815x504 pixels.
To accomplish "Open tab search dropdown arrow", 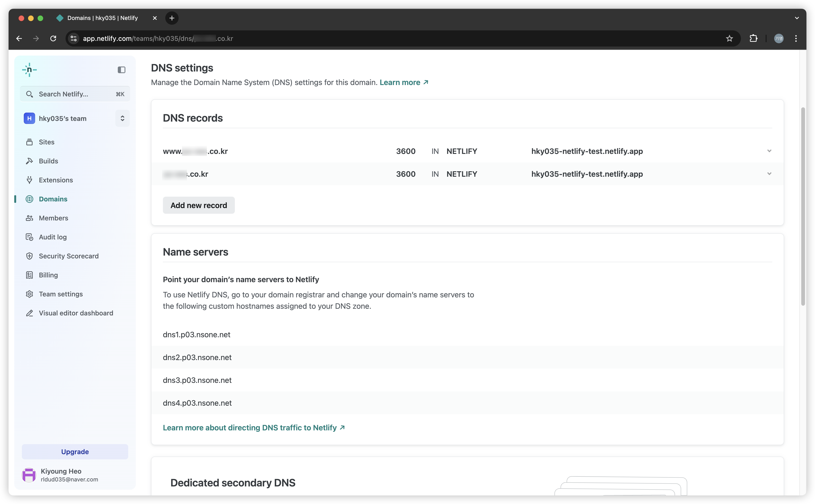I will point(797,18).
